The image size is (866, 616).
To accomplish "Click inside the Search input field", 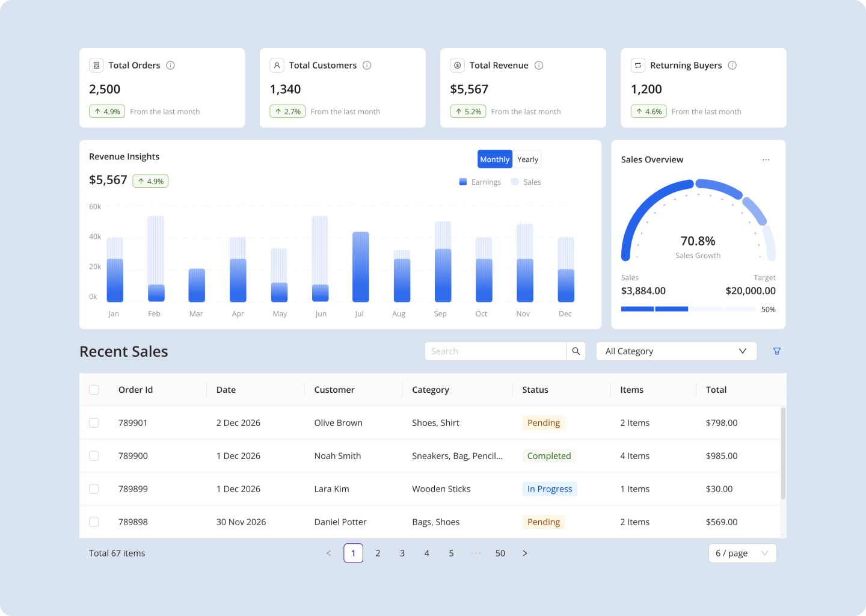I will pyautogui.click(x=493, y=351).
